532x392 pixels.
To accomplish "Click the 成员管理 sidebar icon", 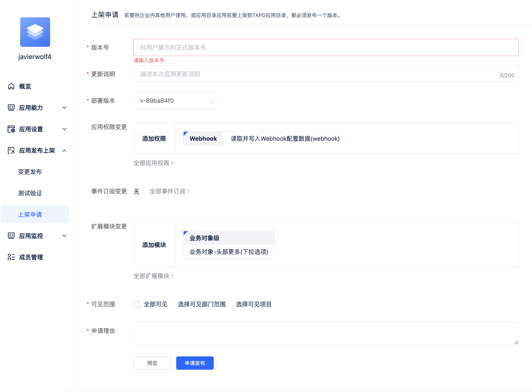I will click(11, 257).
